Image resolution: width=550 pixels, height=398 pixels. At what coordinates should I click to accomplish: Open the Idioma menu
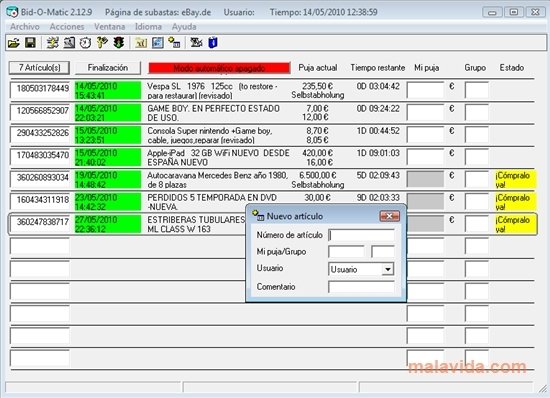tap(148, 27)
